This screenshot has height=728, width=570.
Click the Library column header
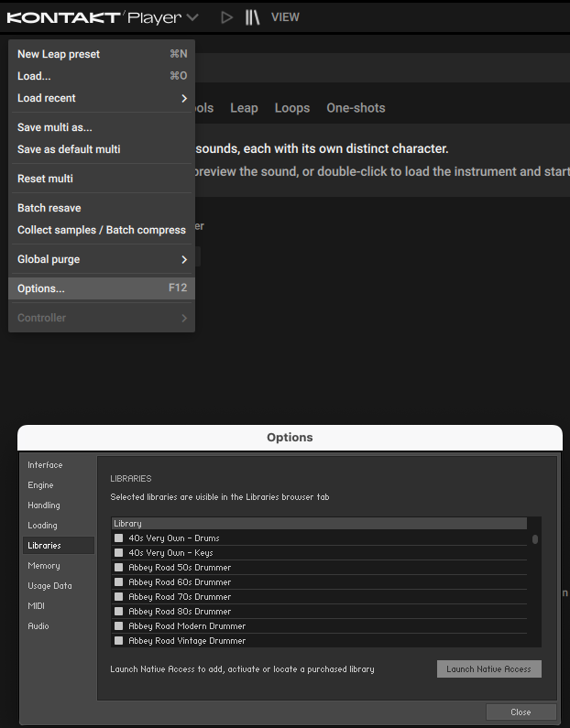[x=319, y=523]
